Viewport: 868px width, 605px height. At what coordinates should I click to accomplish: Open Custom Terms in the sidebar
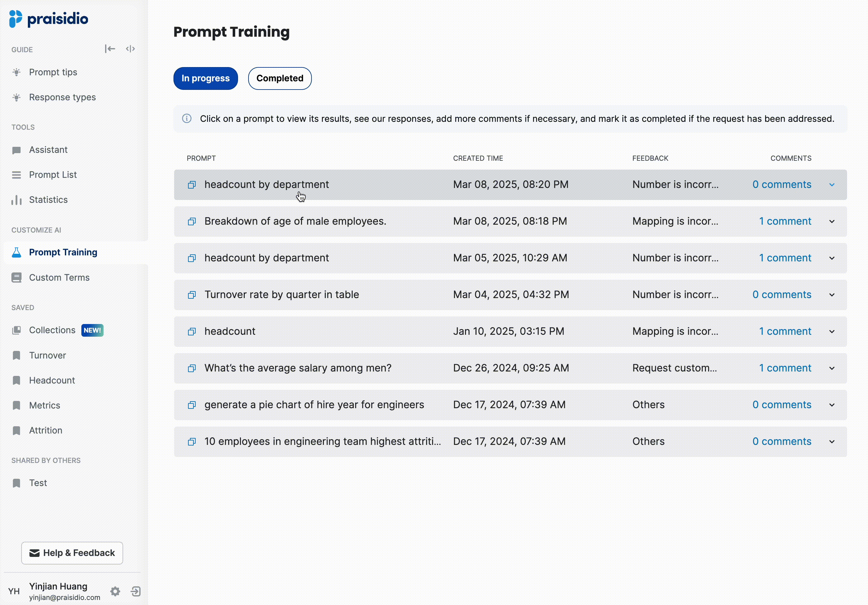59,278
